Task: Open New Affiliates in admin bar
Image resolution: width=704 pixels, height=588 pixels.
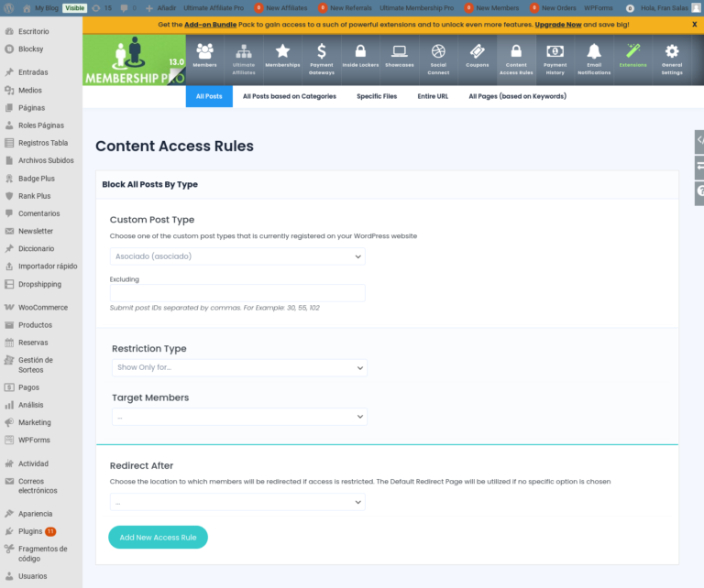Action: (281, 8)
